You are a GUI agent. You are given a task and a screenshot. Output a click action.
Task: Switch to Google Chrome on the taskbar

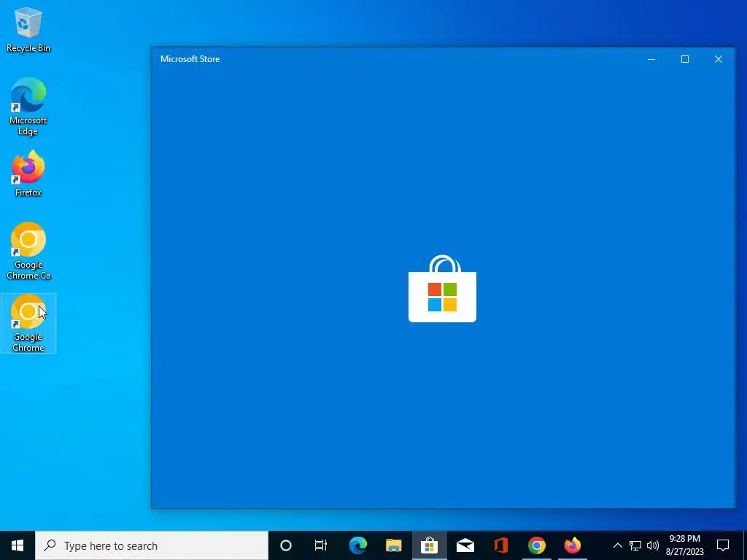coord(536,545)
